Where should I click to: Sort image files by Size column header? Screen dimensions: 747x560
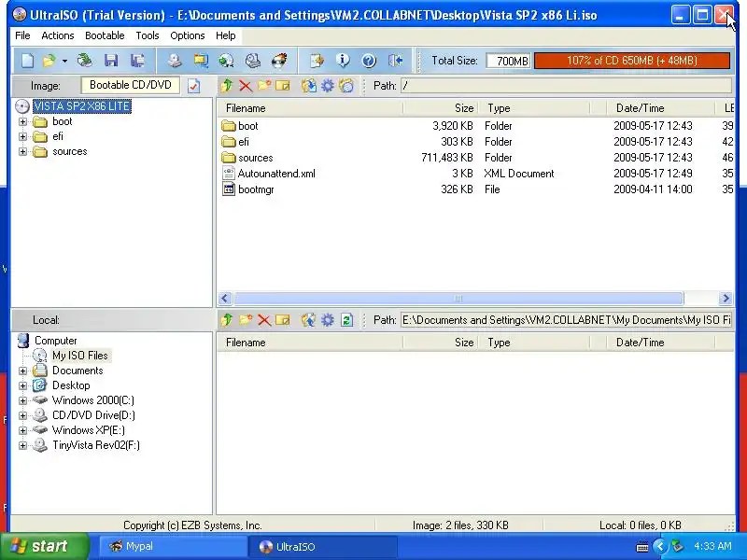coord(441,108)
